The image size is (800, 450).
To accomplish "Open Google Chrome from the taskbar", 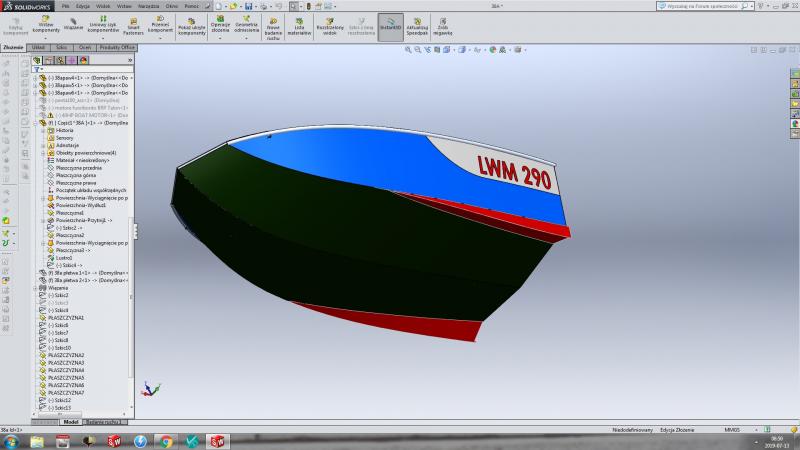I will 166,441.
